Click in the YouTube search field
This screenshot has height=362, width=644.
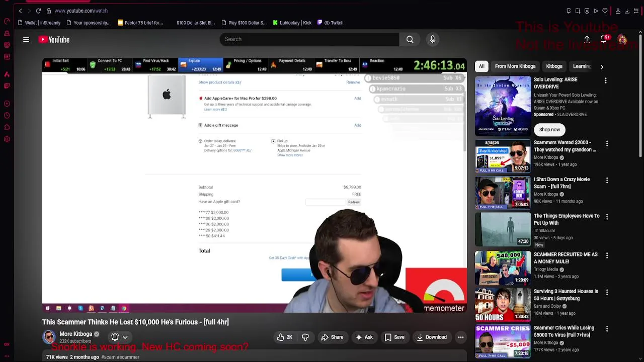tap(309, 39)
